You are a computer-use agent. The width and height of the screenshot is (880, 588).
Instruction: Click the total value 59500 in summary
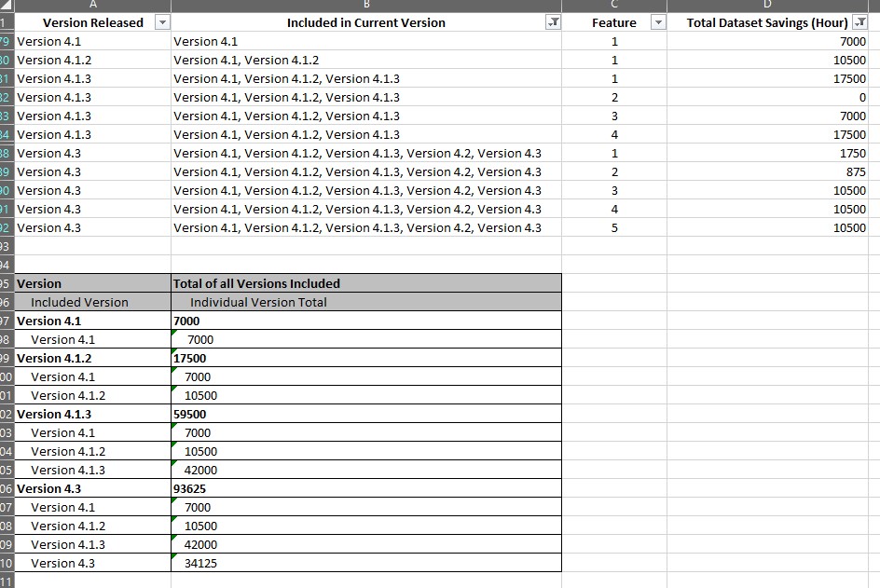click(x=366, y=414)
